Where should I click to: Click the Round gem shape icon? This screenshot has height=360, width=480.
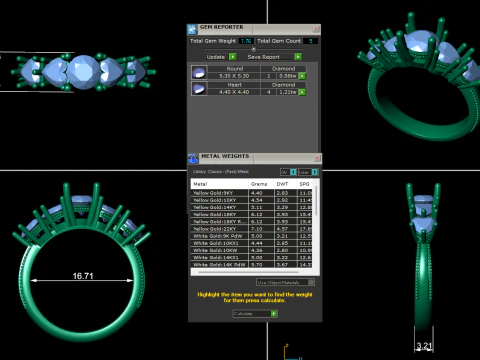click(x=199, y=72)
